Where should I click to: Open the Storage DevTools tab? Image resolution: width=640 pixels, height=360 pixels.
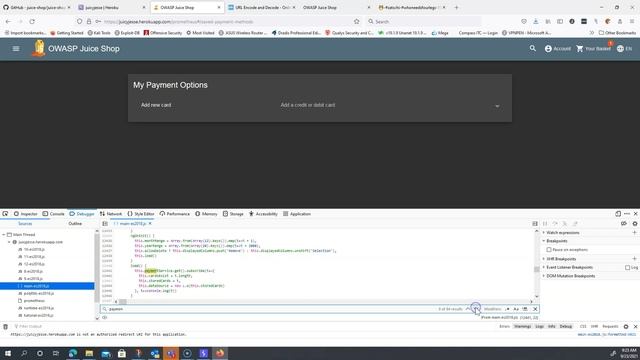click(233, 213)
